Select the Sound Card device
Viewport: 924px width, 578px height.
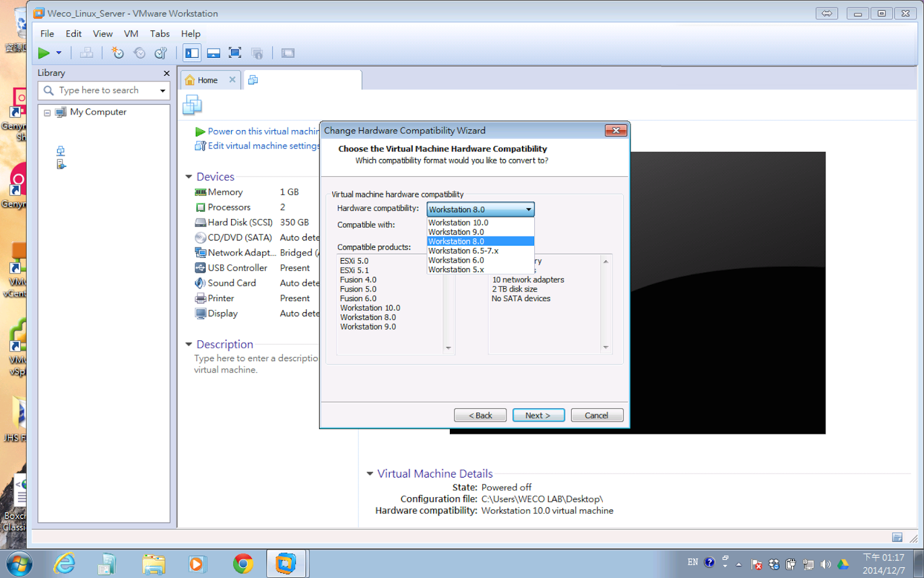pos(256,283)
